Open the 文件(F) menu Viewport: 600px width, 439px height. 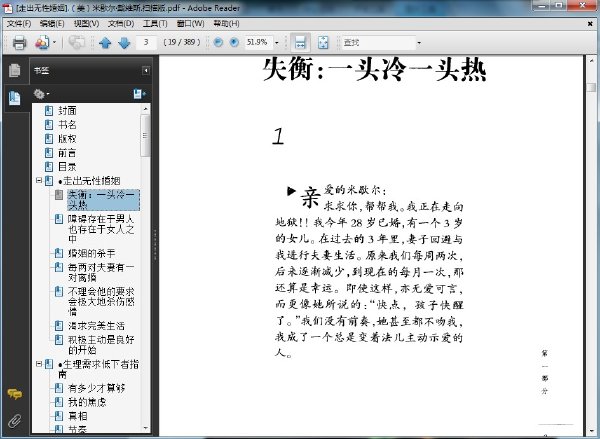click(x=18, y=23)
